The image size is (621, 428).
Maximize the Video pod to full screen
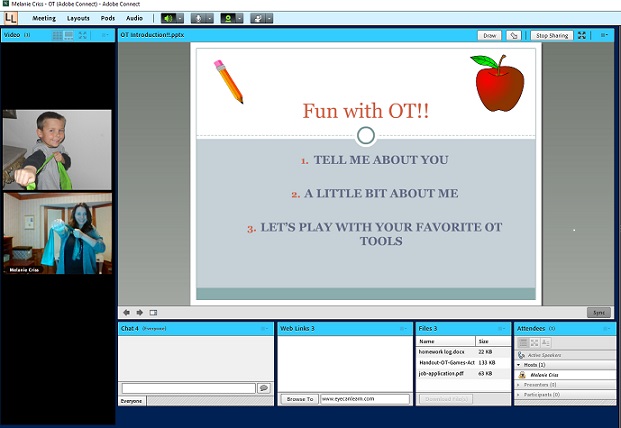(83, 35)
